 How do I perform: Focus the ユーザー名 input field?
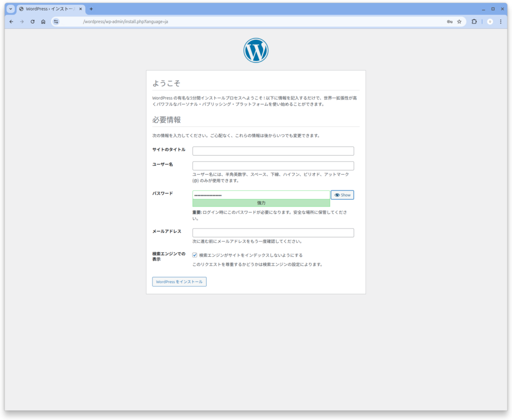pos(273,165)
